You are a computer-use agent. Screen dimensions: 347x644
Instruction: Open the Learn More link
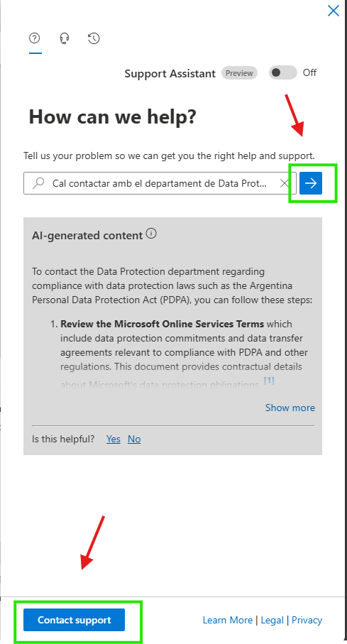228,620
